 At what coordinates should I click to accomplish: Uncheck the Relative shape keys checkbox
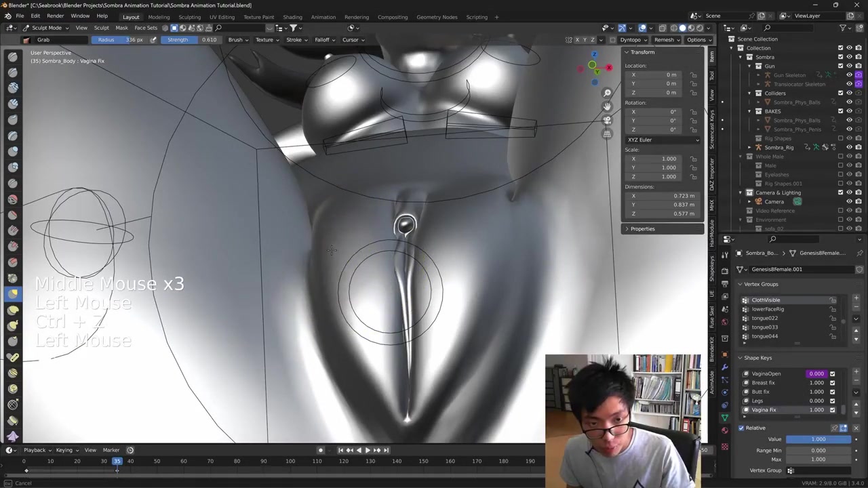[x=741, y=428]
